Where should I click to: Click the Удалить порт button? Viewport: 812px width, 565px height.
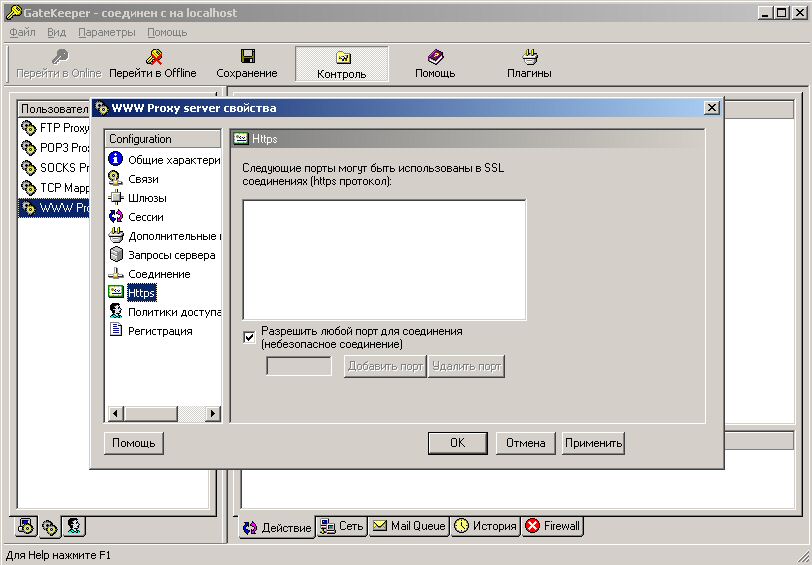coord(467,367)
